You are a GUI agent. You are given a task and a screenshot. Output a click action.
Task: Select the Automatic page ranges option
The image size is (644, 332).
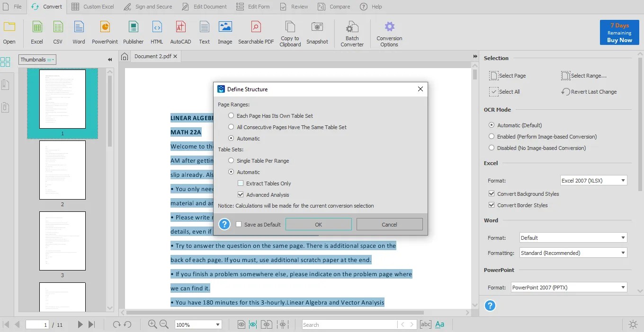pyautogui.click(x=231, y=138)
